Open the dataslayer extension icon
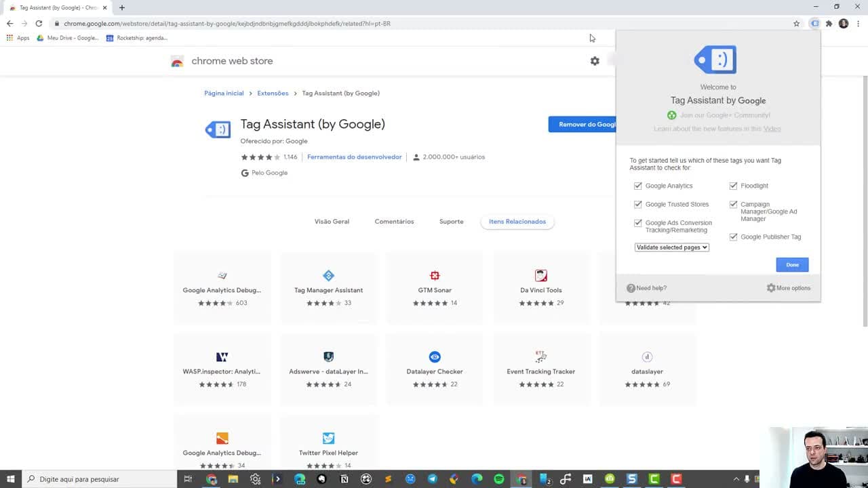 pos(647,357)
